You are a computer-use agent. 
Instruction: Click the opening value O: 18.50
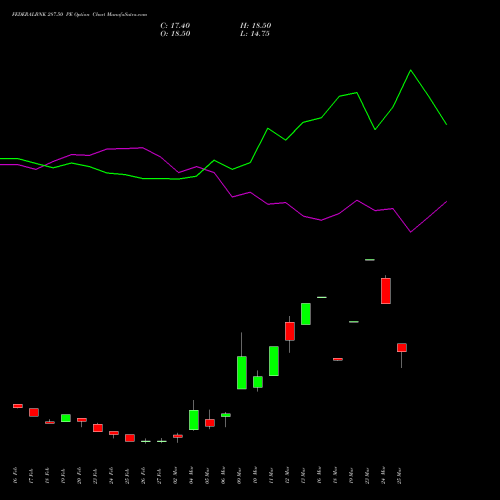[x=175, y=34]
